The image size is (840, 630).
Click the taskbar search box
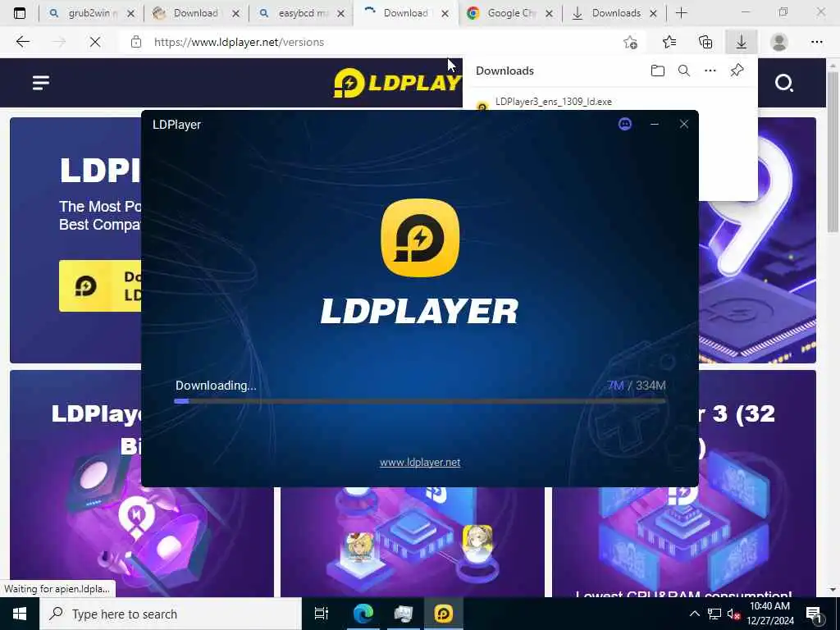(171, 614)
